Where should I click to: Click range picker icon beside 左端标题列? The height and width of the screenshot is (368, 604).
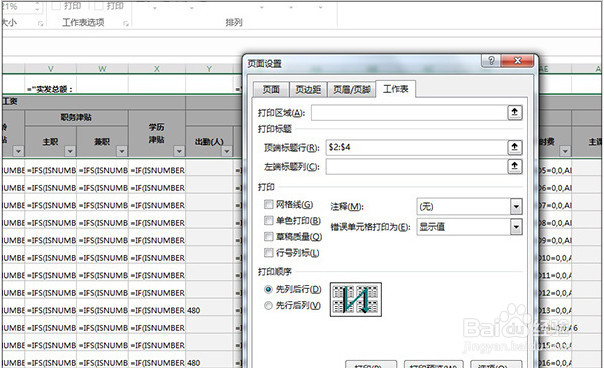click(515, 166)
